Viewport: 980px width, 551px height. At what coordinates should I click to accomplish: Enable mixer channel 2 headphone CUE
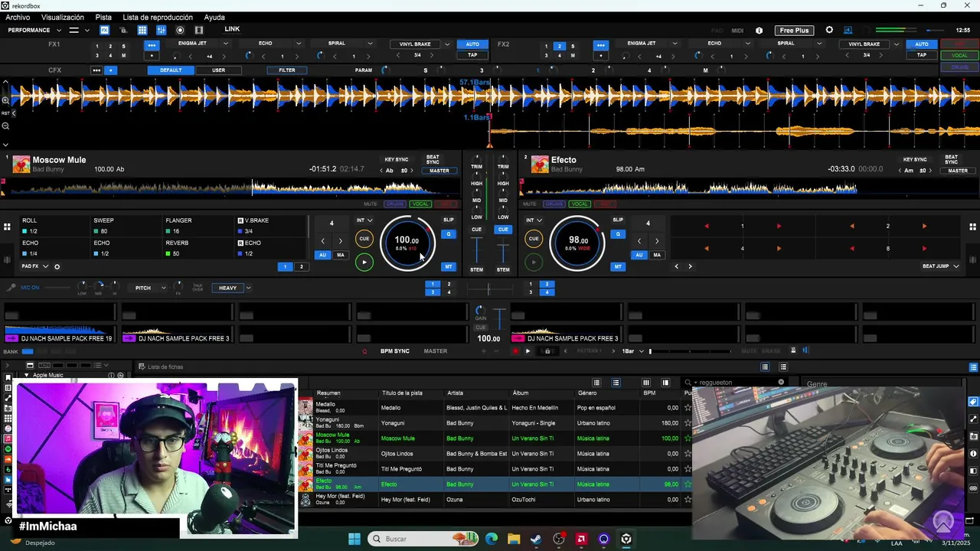[x=503, y=230]
